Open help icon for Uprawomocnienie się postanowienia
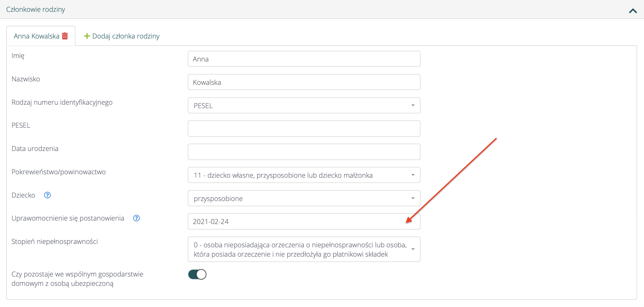Viewport: 644px width, 307px height. point(136,218)
